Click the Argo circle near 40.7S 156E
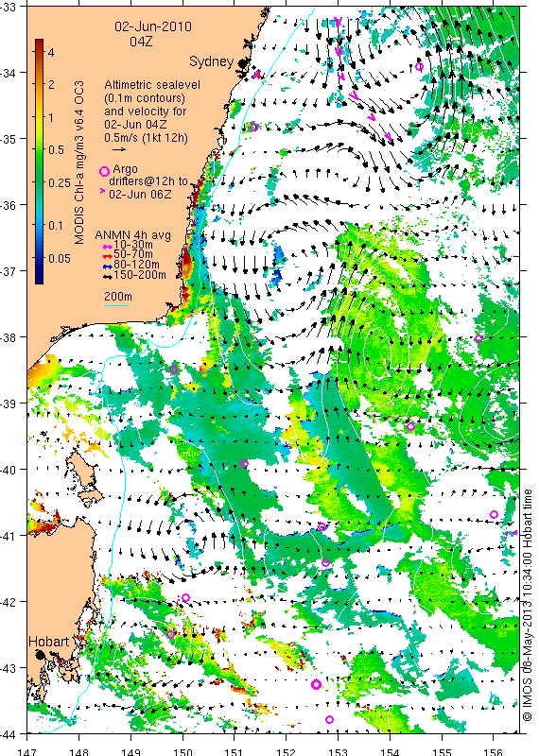539x756 pixels. click(x=495, y=514)
